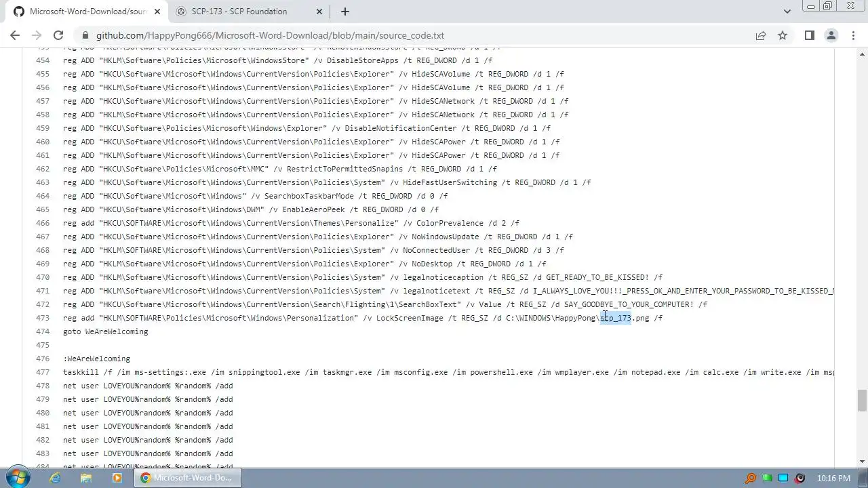Click line number 483
The width and height of the screenshot is (868, 488).
(x=42, y=453)
